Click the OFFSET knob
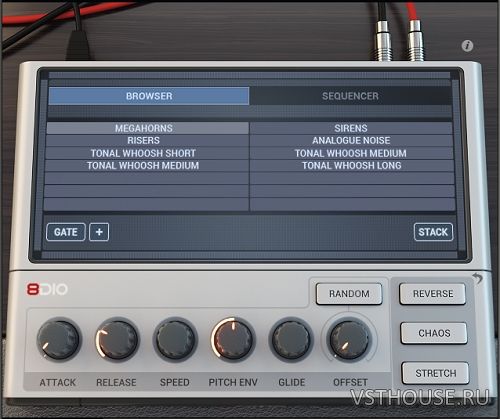This screenshot has width=500, height=419. [x=349, y=339]
